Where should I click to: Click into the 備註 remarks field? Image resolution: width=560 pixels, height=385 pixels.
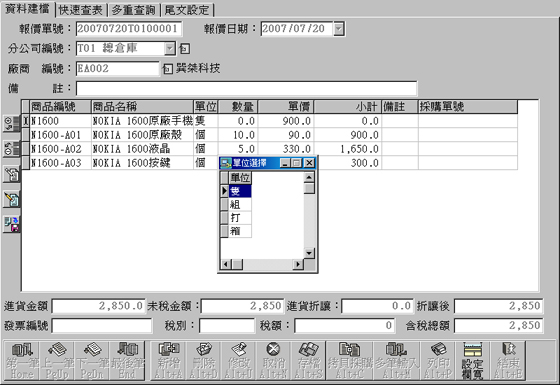pyautogui.click(x=246, y=89)
